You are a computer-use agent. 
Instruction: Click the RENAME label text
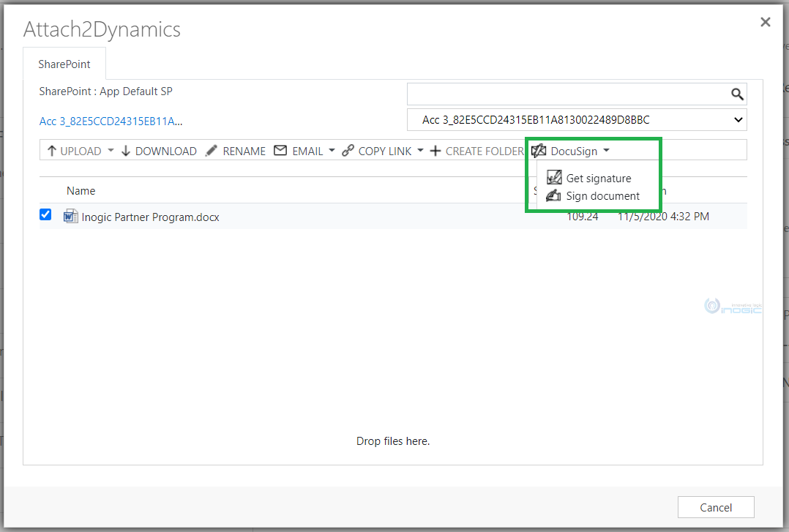point(244,151)
